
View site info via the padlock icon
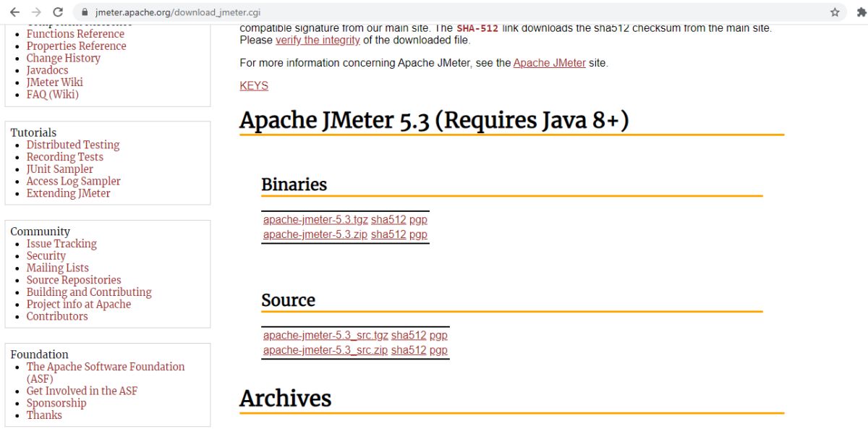(85, 12)
